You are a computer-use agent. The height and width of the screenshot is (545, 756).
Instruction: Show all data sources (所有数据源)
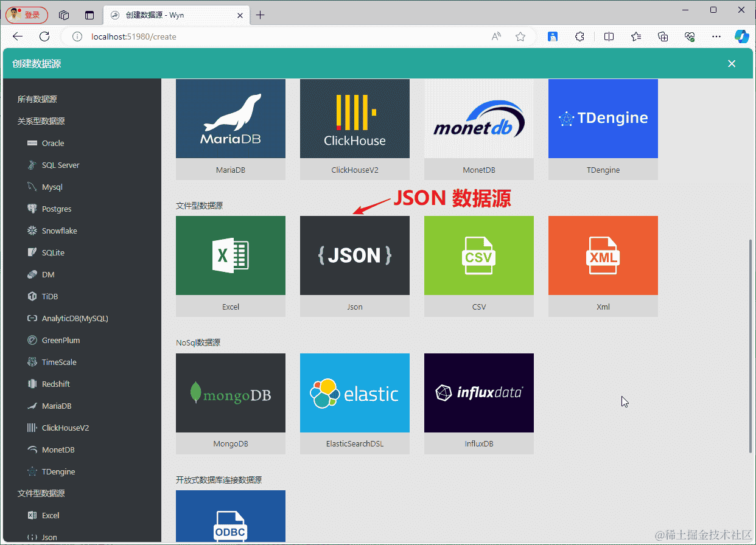coord(37,99)
